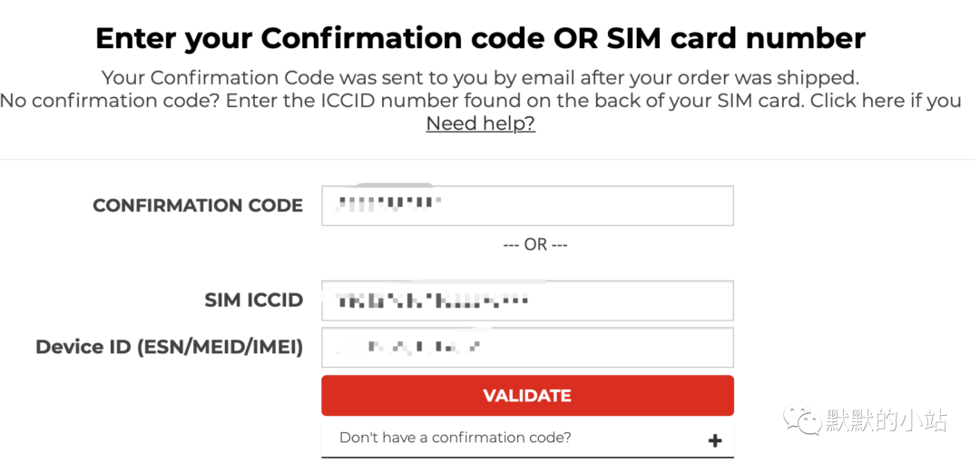Image resolution: width=980 pixels, height=464 pixels.
Task: Click the WeChat logo watermark icon
Action: pos(802,419)
